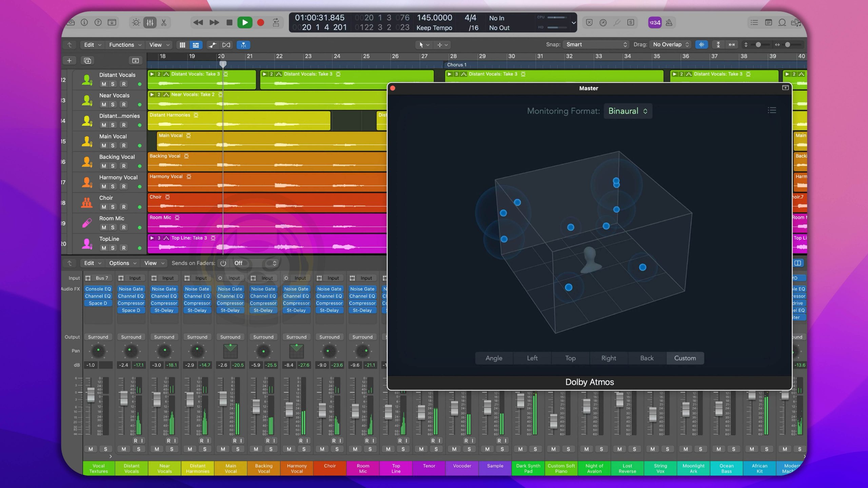Select the Custom view tab
868x488 pixels.
coord(685,358)
